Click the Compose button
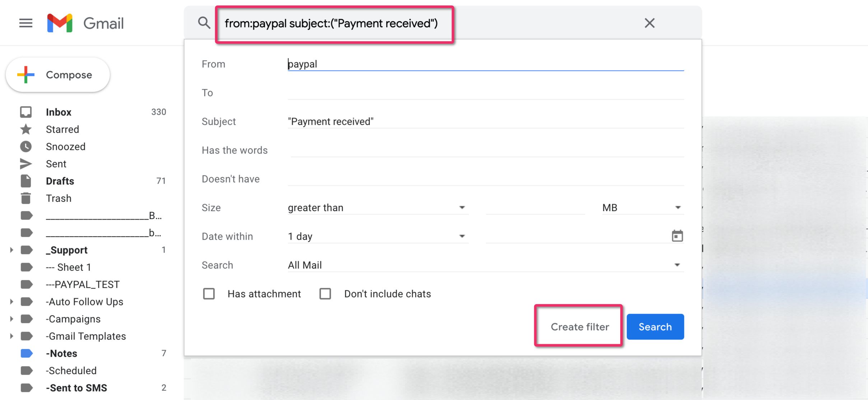This screenshot has height=400, width=868. pos(58,75)
